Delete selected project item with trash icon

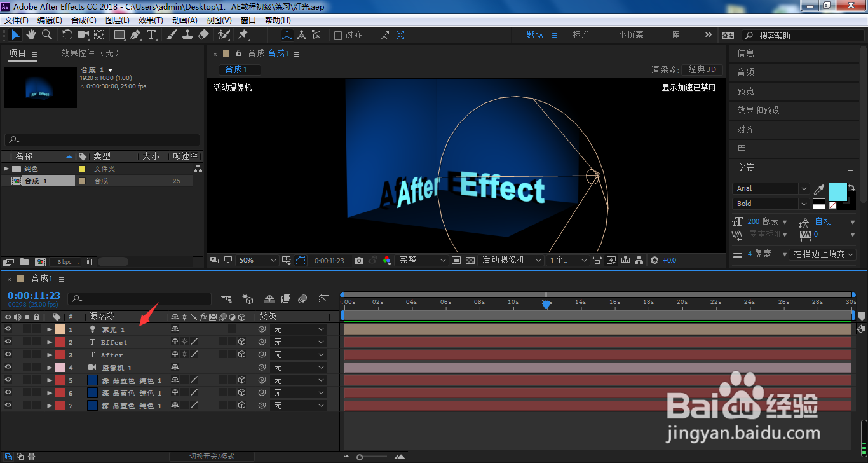tap(88, 261)
